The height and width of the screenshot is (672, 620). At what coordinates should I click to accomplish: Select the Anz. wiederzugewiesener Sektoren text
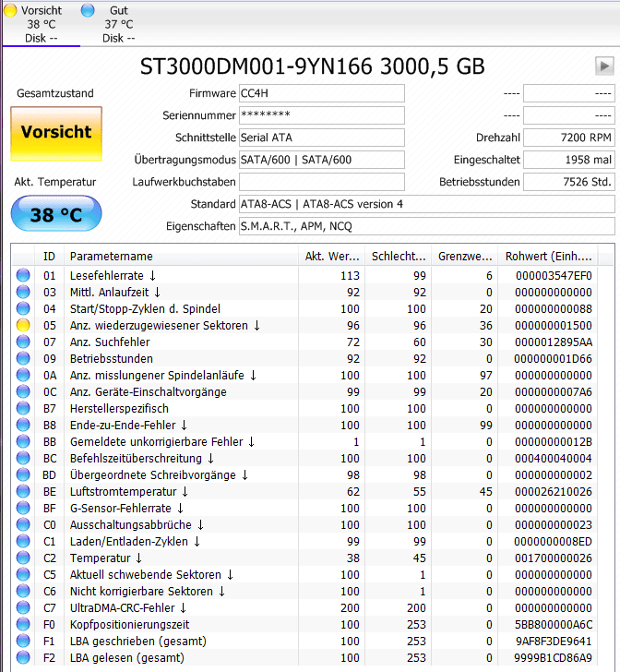tap(159, 326)
